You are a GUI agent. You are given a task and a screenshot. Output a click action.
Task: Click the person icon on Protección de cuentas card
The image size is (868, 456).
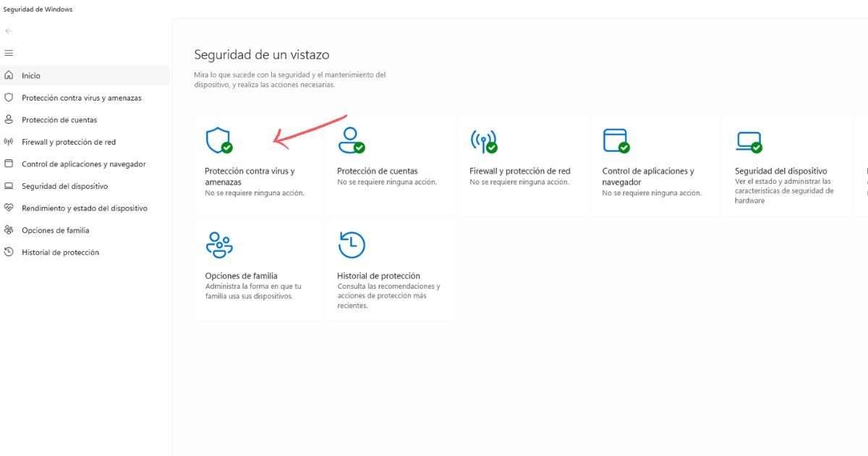pyautogui.click(x=351, y=140)
